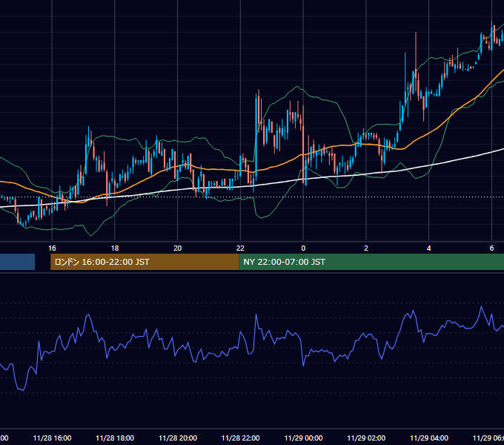Click the 18 hour label on price chart axis
The height and width of the screenshot is (445, 504).
click(115, 248)
